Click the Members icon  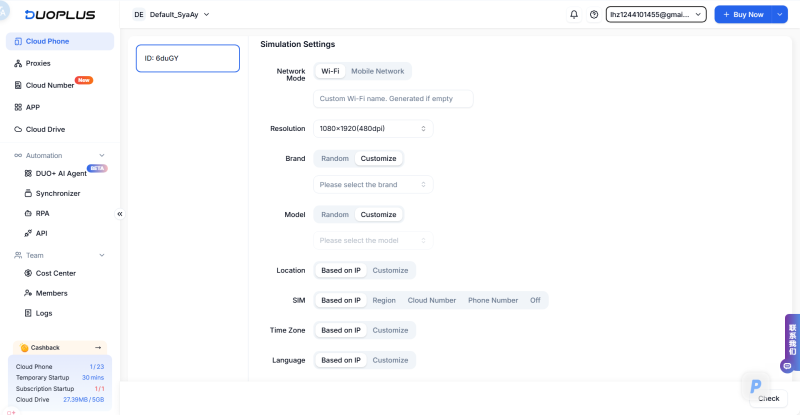[x=28, y=293]
